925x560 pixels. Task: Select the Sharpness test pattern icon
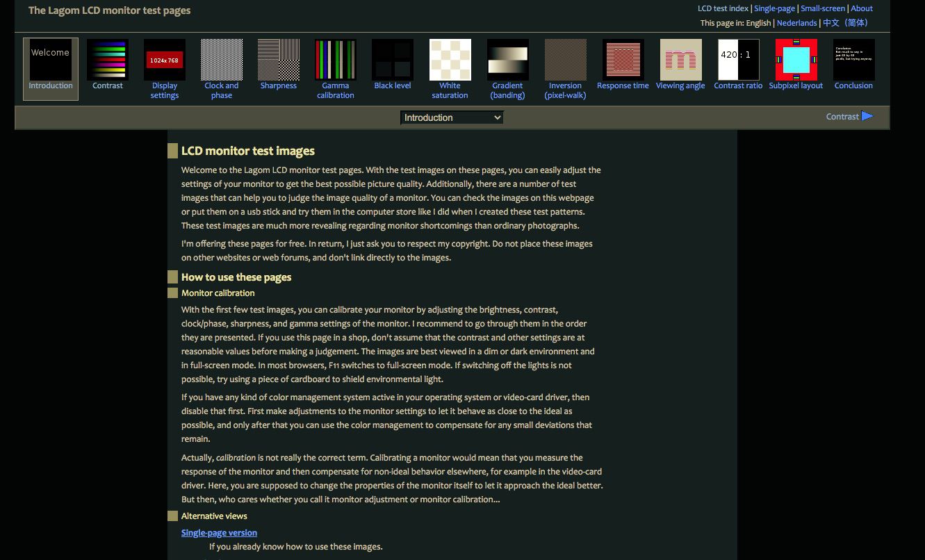click(x=278, y=60)
